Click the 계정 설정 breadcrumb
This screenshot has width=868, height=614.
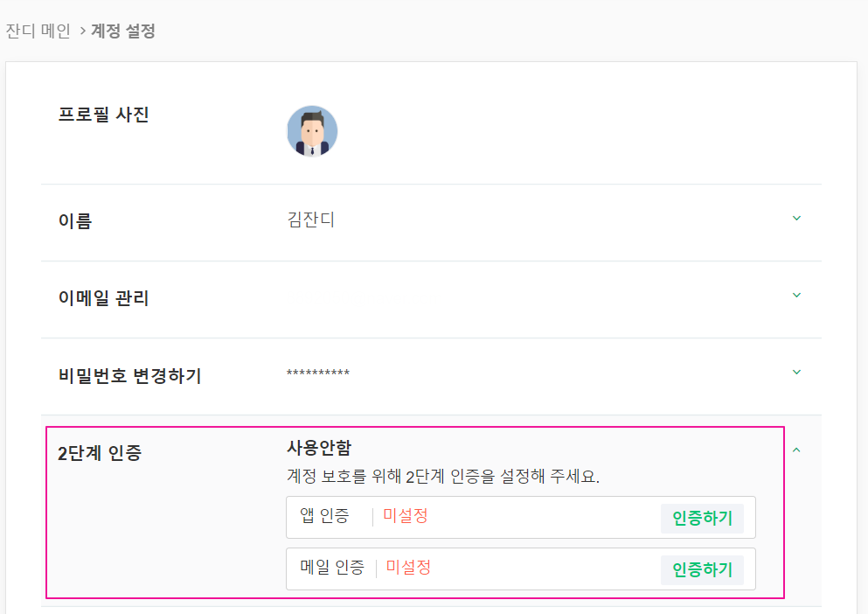click(x=123, y=31)
